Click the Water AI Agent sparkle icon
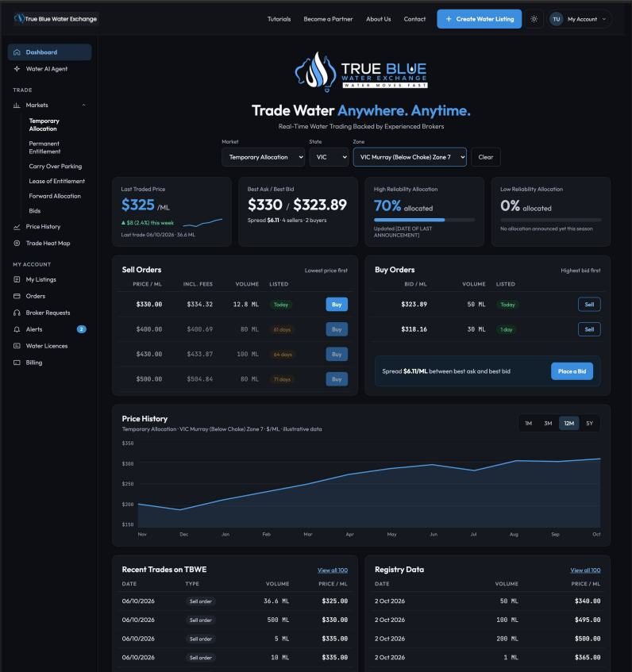Viewport: 632px width, 672px height. pyautogui.click(x=17, y=69)
